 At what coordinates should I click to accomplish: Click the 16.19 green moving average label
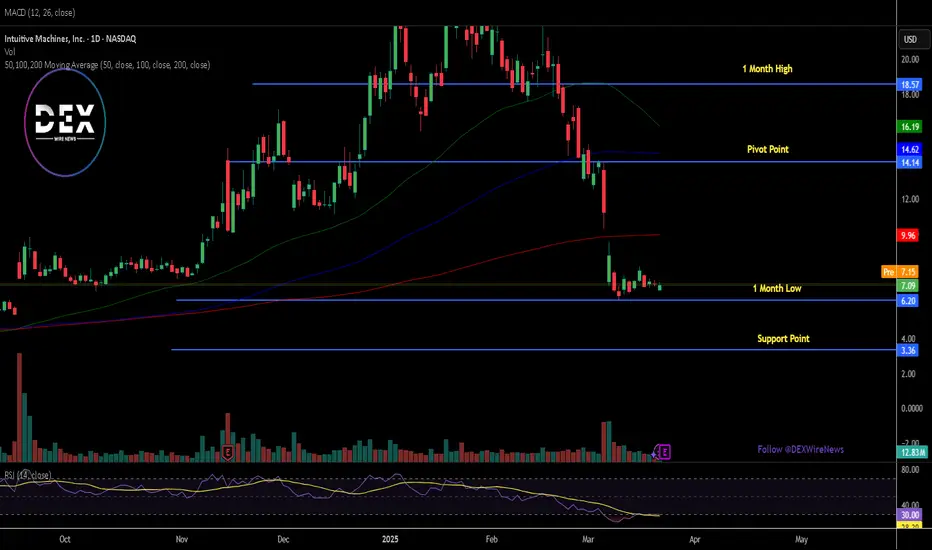click(909, 127)
